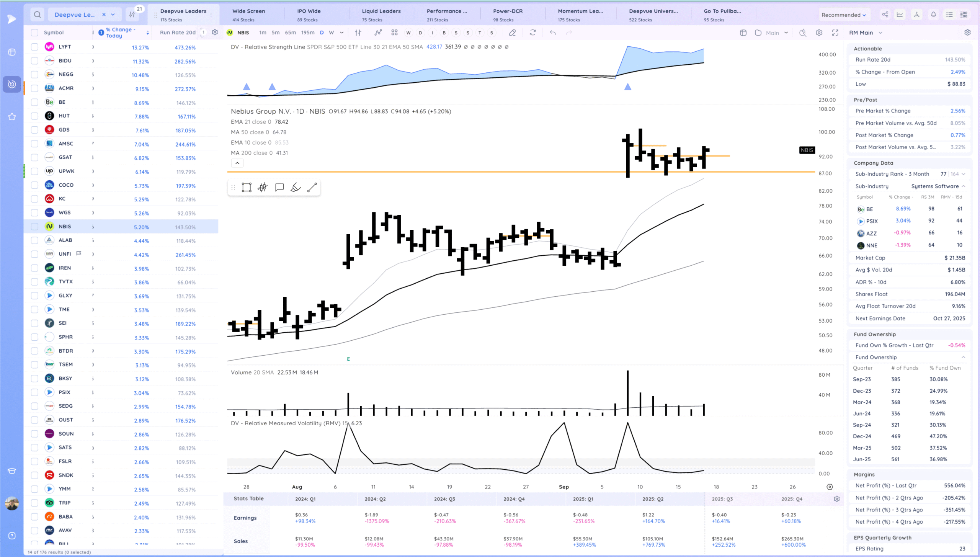Image resolution: width=980 pixels, height=557 pixels.
Task: Check the LYFT row checkbox
Action: 34,47
